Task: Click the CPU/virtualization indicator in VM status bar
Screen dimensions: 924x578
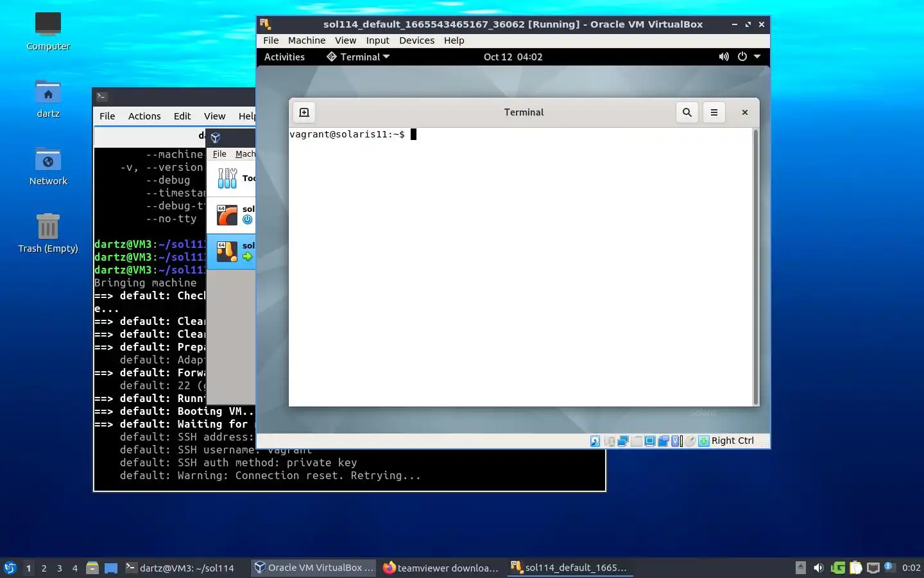Action: coord(676,441)
